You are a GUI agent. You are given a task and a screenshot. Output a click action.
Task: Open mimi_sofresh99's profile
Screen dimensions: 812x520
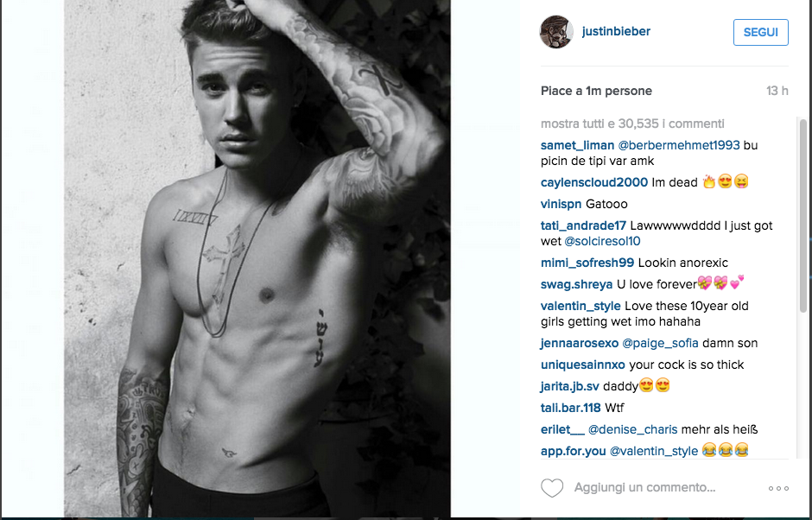(587, 263)
